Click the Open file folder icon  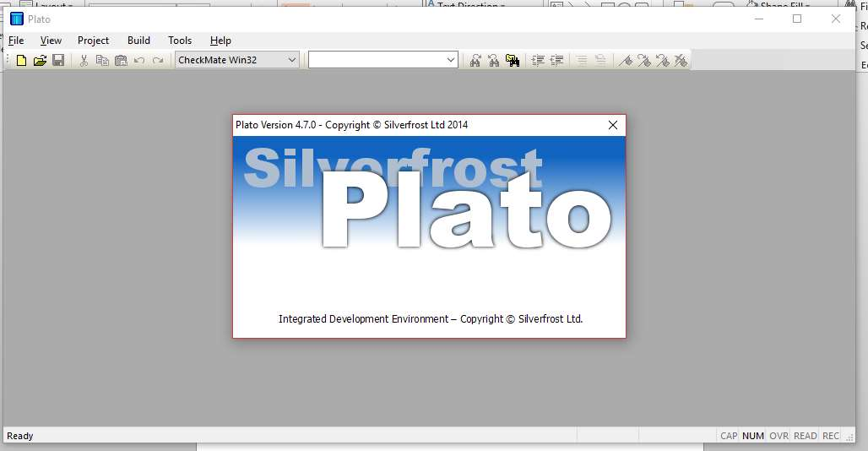[x=40, y=60]
